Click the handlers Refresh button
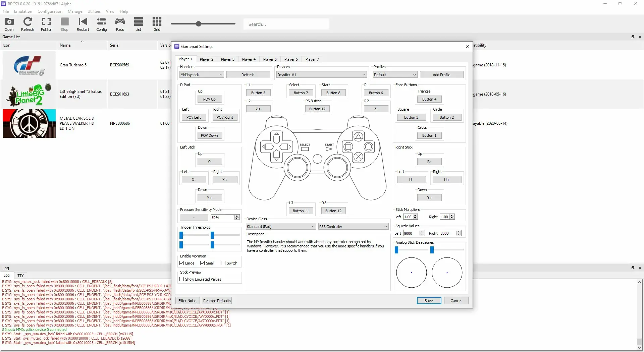The height and width of the screenshot is (352, 644). click(x=248, y=75)
